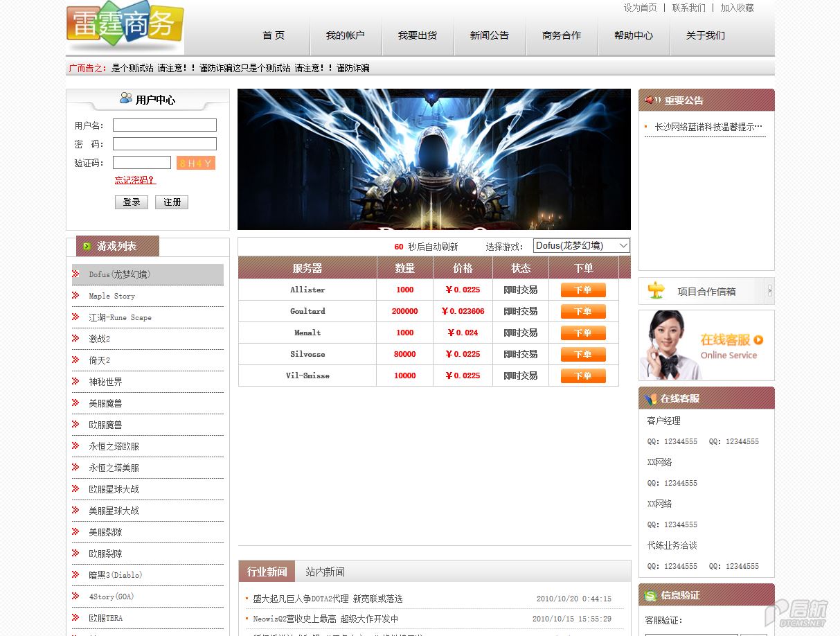Click the 代练业务洽谈 label
The height and width of the screenshot is (636, 840).
coord(672,545)
